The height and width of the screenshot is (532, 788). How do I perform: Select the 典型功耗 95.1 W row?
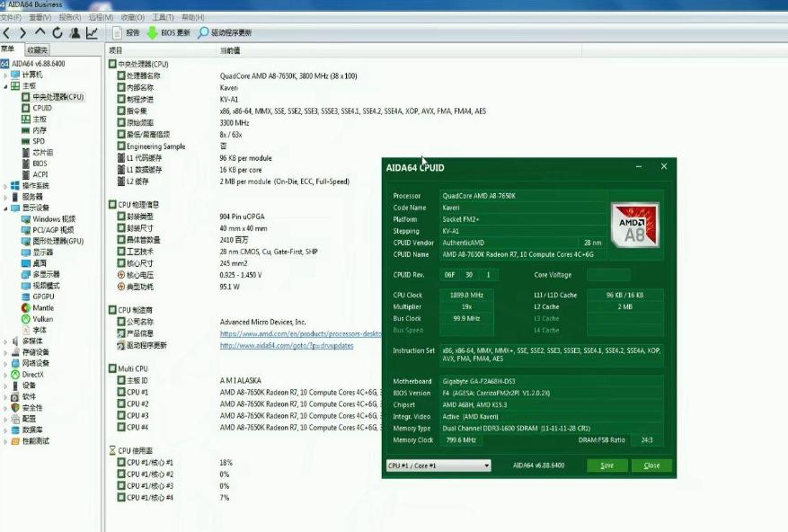pos(179,288)
